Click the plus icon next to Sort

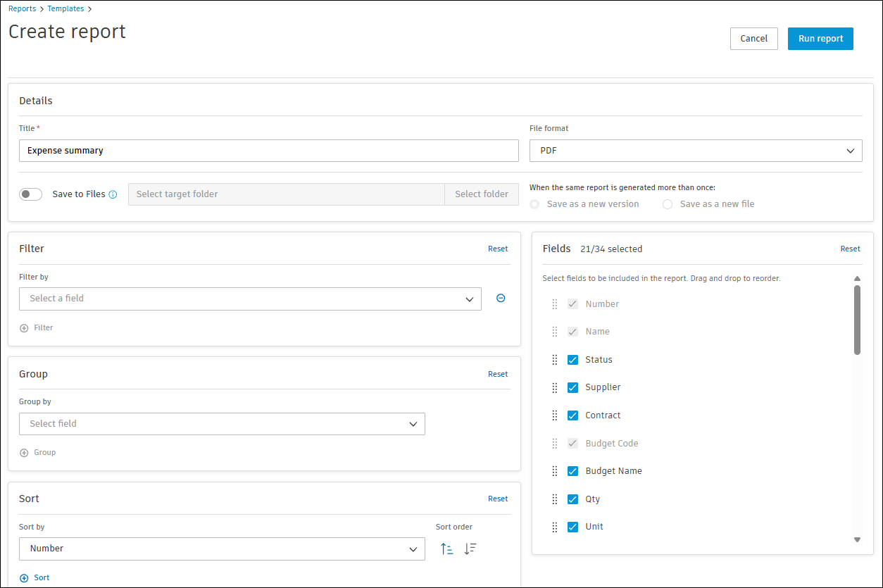[24, 578]
